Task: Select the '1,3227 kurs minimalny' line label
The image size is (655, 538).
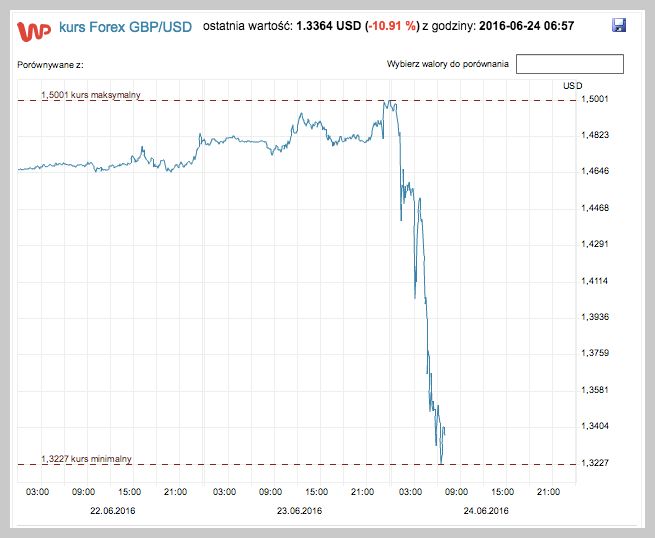Action: tap(86, 458)
